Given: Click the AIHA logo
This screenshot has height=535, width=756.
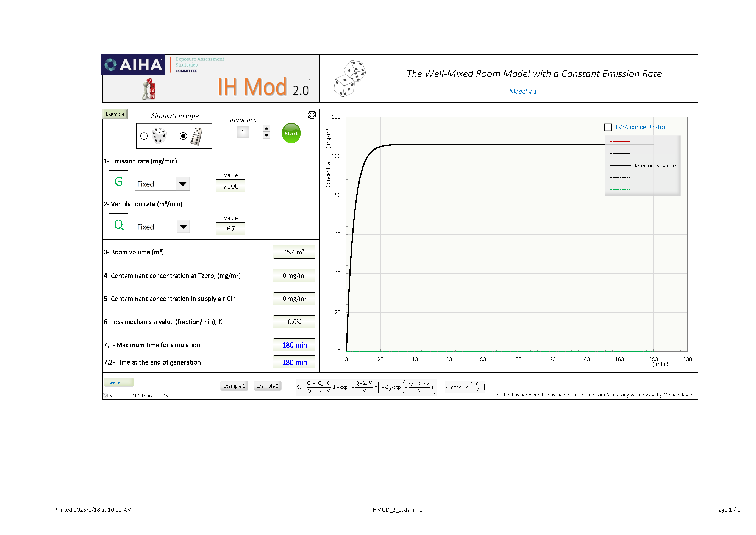Looking at the screenshot, I should (133, 65).
